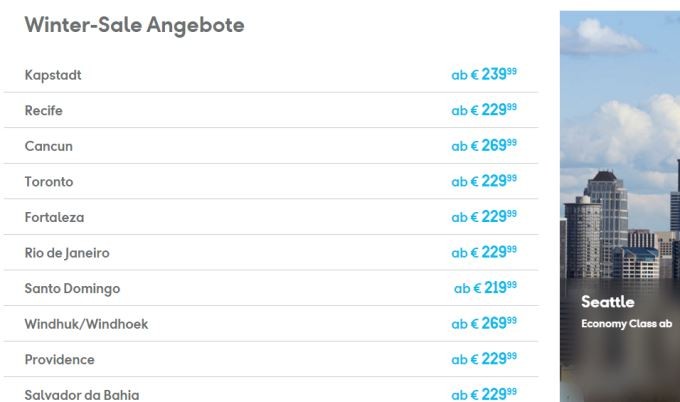Open the Salvador da Bahia offer

(271, 392)
